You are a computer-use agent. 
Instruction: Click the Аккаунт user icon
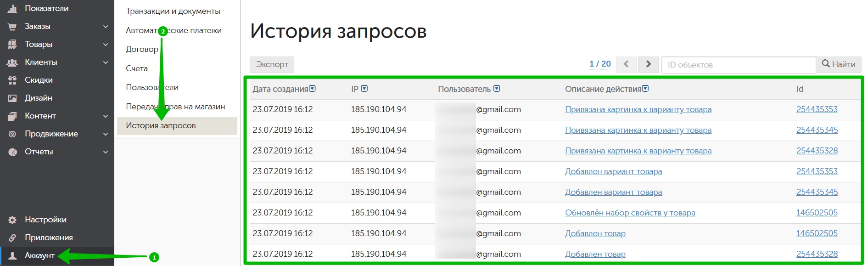(12, 256)
